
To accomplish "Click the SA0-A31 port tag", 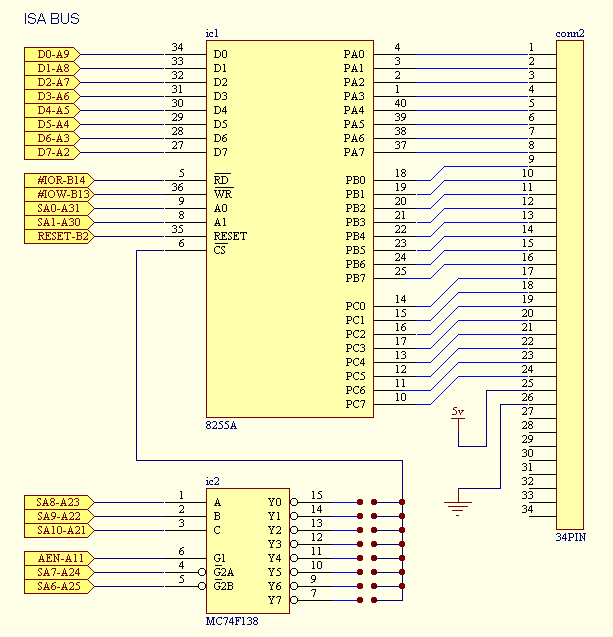I will [59, 208].
